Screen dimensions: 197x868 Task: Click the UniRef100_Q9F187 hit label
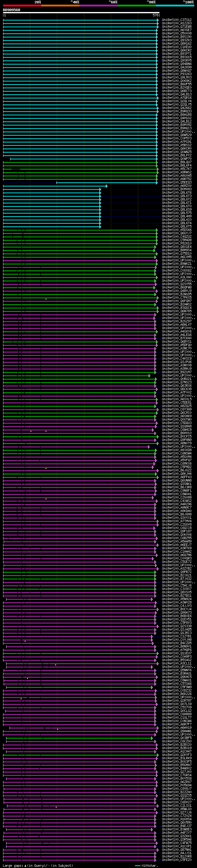tap(177, 531)
